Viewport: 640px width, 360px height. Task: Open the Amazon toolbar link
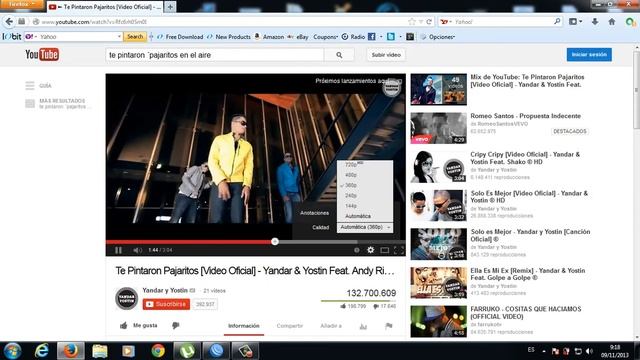[x=269, y=37]
